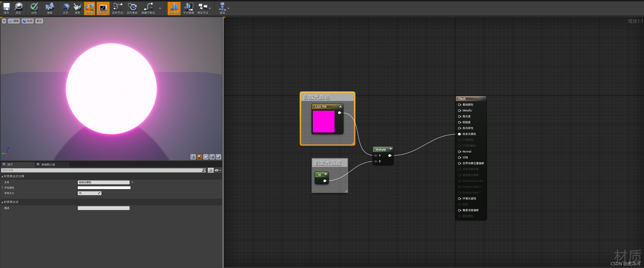The height and width of the screenshot is (268, 644).
Task: Toggle 实时预览 live preview off
Action: [x=103, y=8]
